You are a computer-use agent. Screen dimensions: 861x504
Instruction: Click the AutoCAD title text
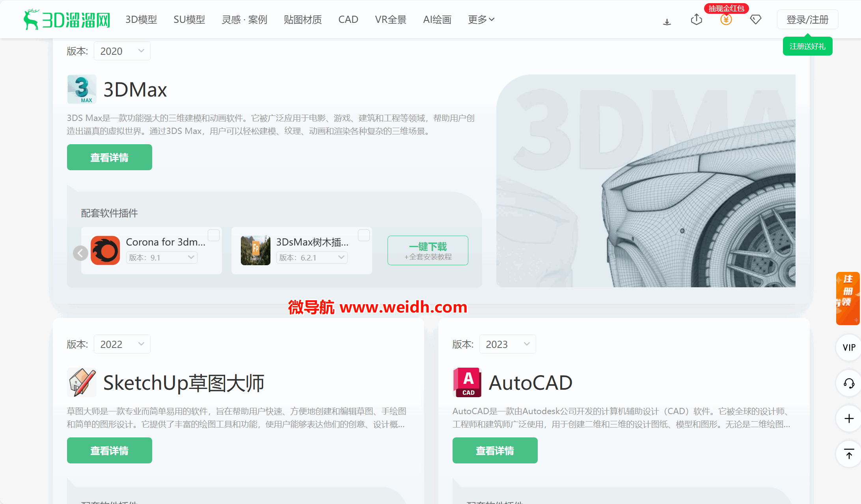pos(531,383)
